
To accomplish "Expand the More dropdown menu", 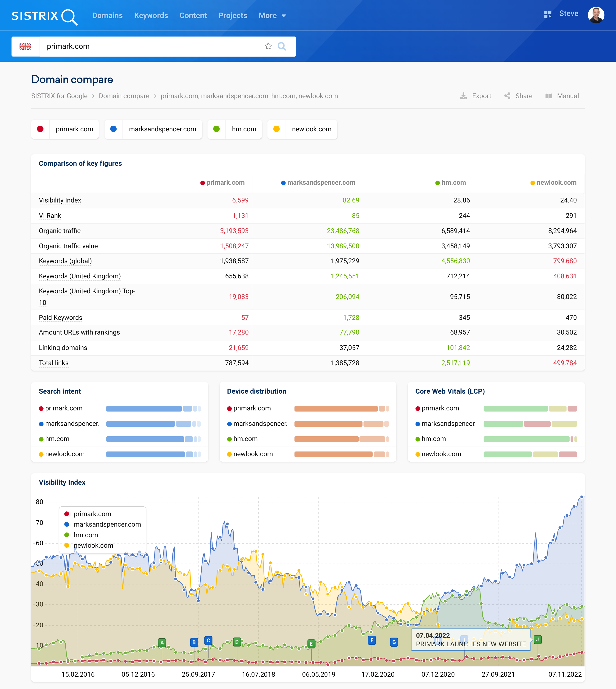I will [x=272, y=16].
